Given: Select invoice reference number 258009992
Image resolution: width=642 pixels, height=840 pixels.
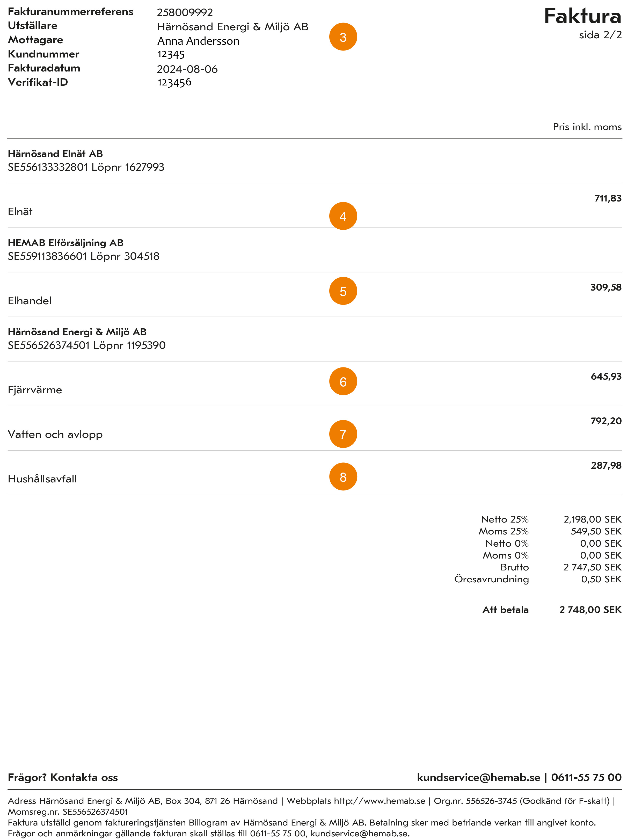Looking at the screenshot, I should tap(185, 12).
